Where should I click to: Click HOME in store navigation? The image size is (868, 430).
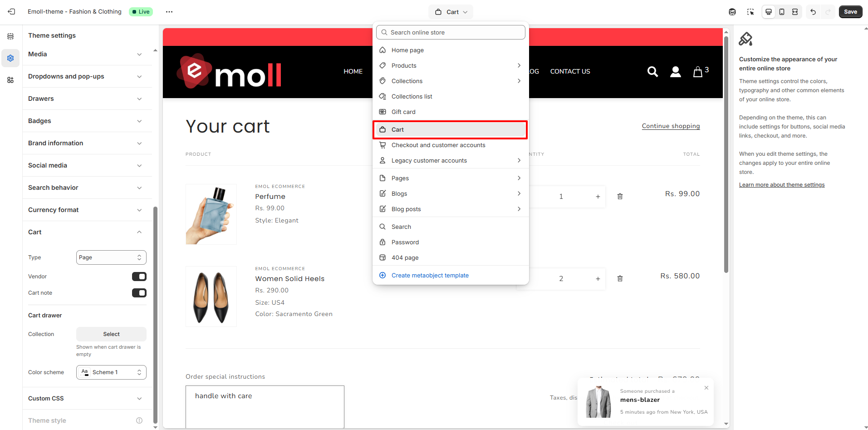point(353,71)
